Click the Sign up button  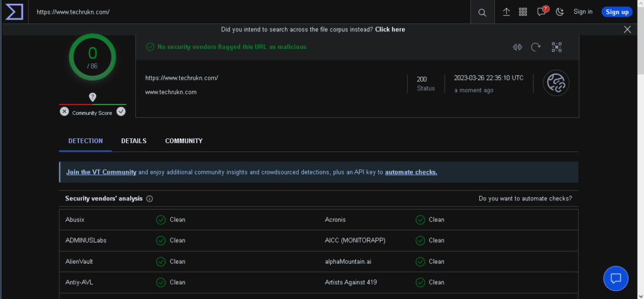617,12
